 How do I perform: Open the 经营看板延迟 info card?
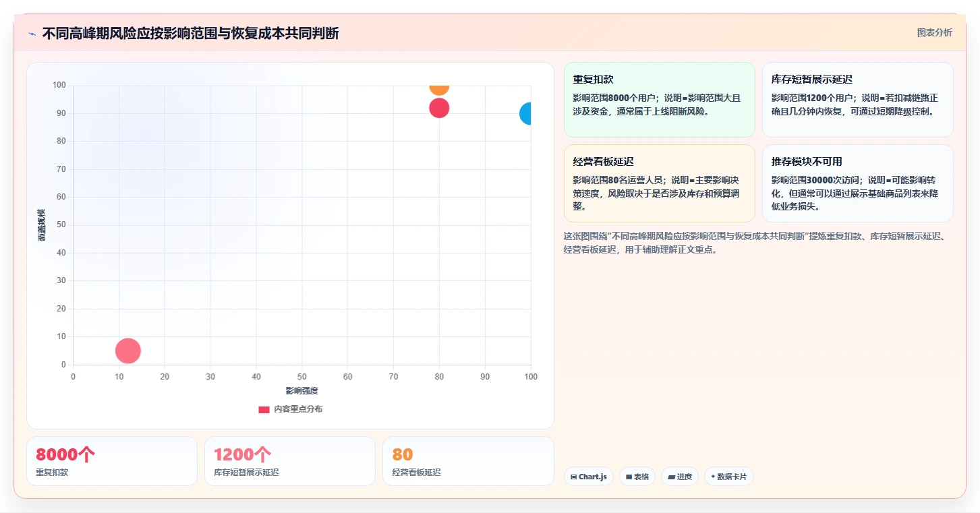(x=659, y=183)
